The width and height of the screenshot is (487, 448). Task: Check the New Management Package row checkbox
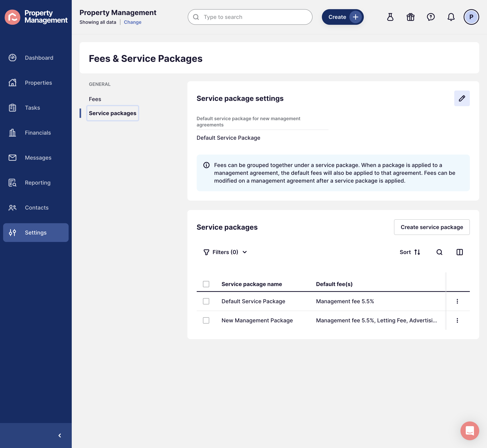click(x=206, y=320)
